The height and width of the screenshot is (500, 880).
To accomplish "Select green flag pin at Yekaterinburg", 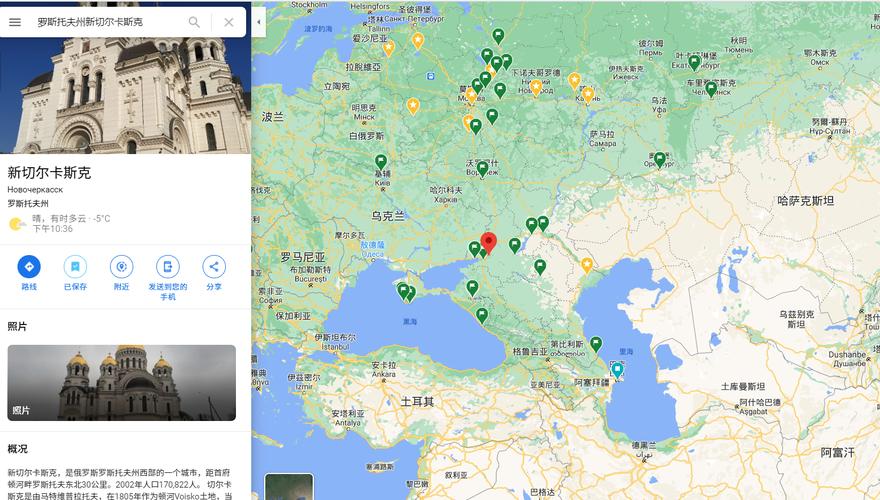I will (694, 62).
